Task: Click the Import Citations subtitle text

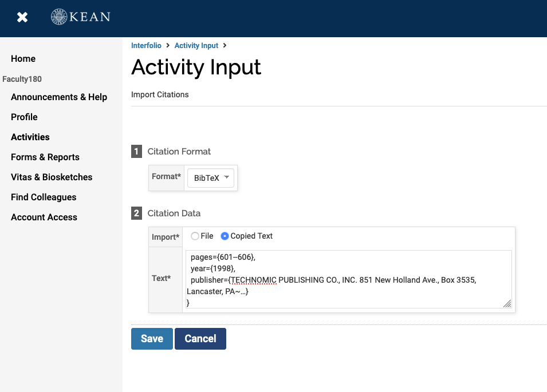Action: point(160,95)
